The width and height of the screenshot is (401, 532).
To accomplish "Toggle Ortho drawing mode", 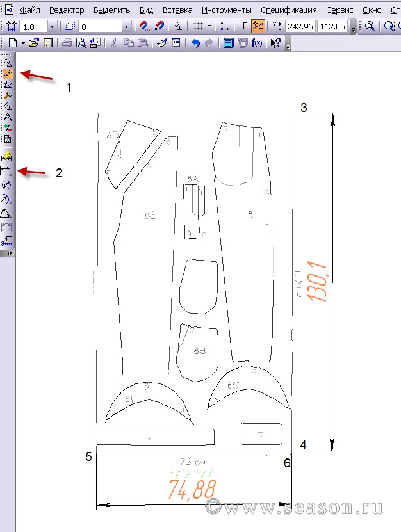I will coord(243,26).
